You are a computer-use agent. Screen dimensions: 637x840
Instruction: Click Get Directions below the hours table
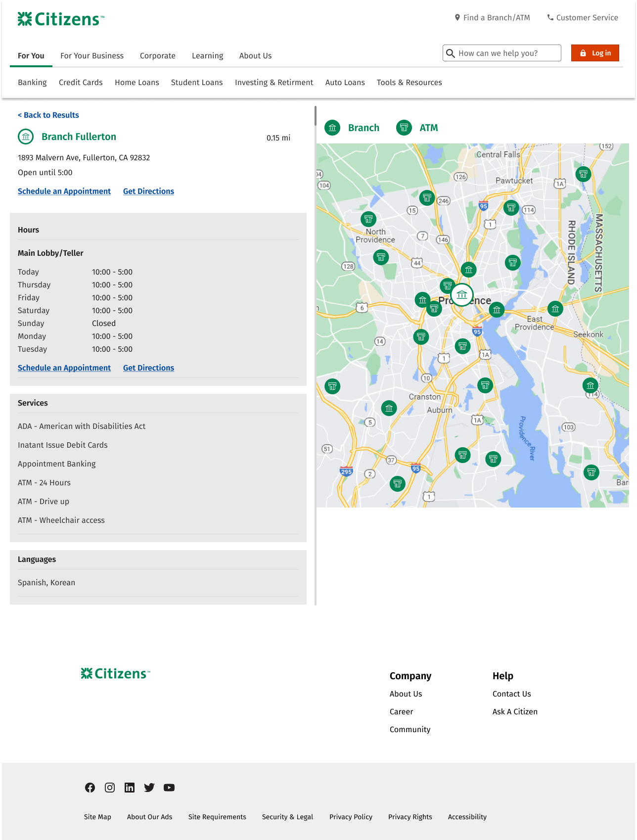click(x=148, y=368)
